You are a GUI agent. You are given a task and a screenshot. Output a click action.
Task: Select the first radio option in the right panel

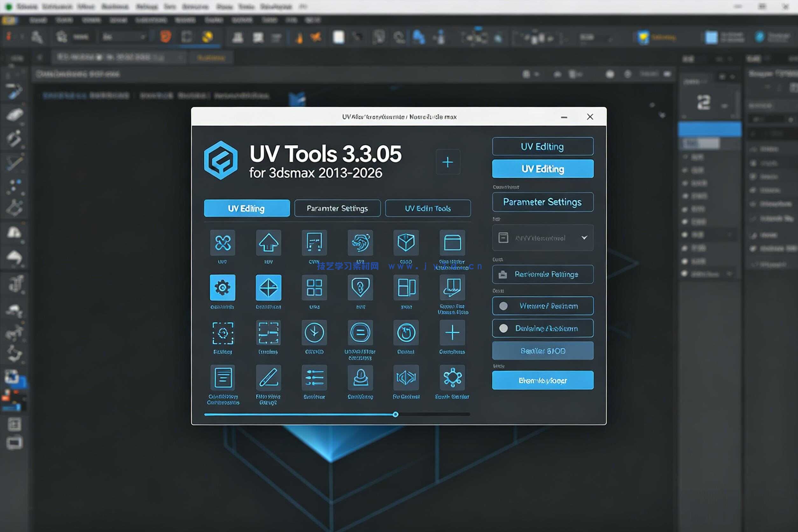[542, 306]
